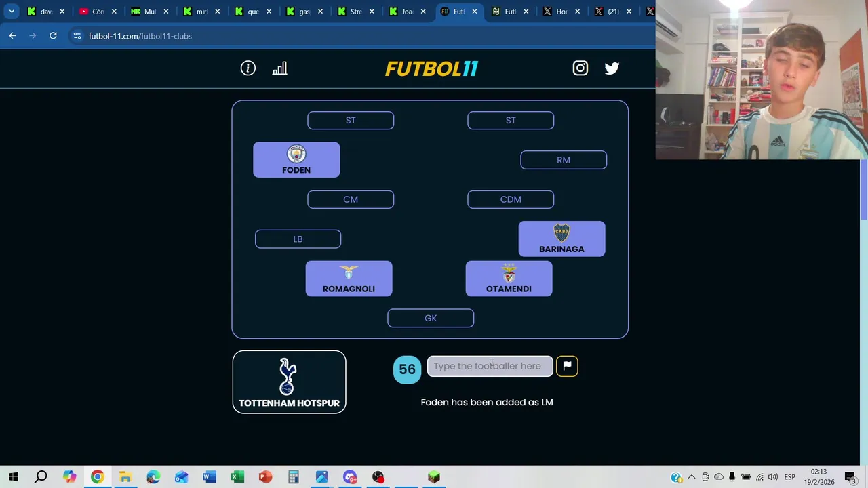Open Copilot from the taskbar
The height and width of the screenshot is (488, 868).
[69, 477]
